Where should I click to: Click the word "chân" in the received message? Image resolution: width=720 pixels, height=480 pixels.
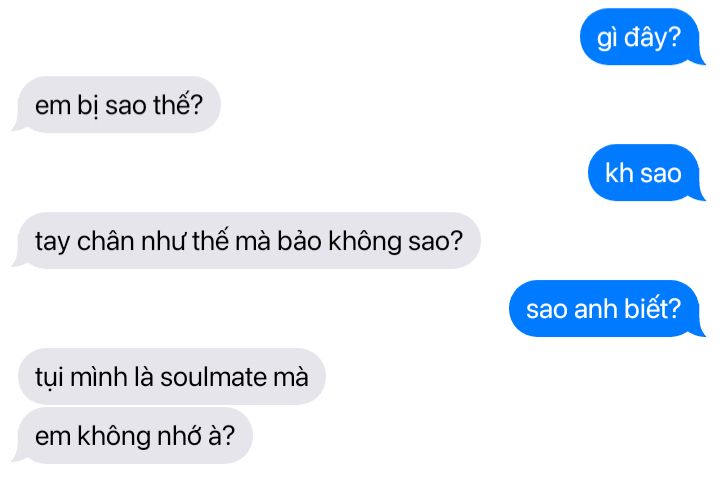click(106, 242)
